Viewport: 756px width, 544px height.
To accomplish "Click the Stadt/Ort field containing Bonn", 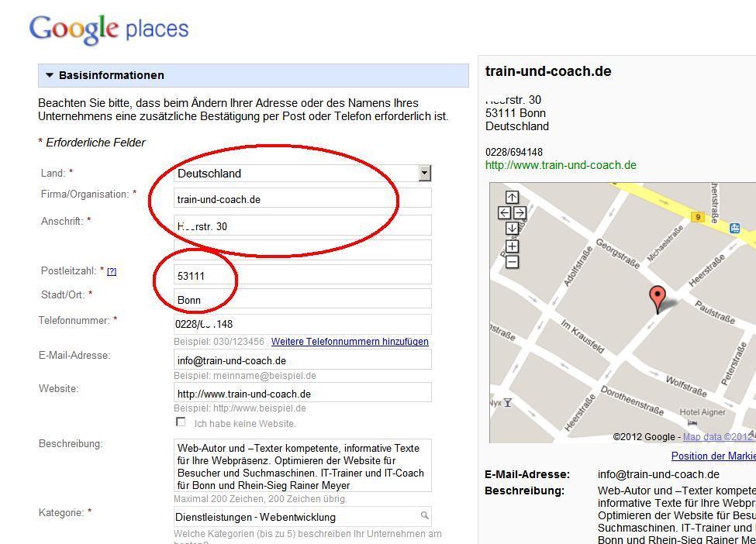I will click(x=302, y=299).
